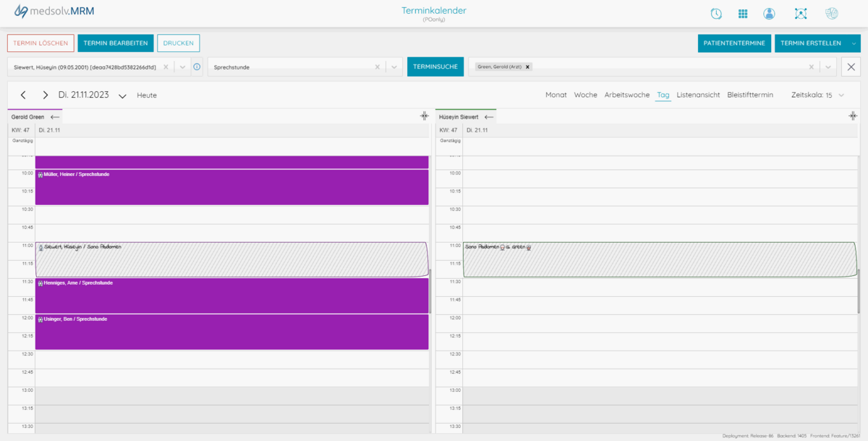The image size is (868, 441).
Task: Open the Zeitskala dropdown
Action: pyautogui.click(x=842, y=95)
